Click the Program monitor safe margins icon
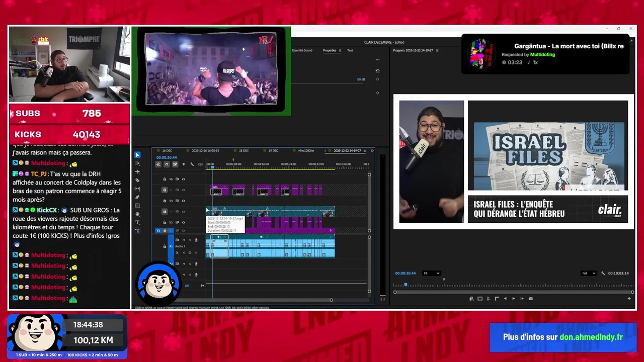This screenshot has width=644, height=362. 480,299
